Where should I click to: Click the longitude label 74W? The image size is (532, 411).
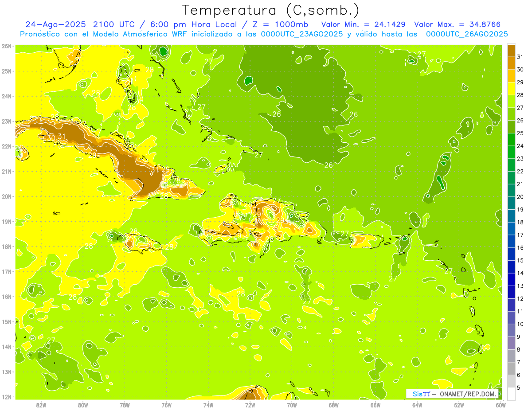point(208,405)
